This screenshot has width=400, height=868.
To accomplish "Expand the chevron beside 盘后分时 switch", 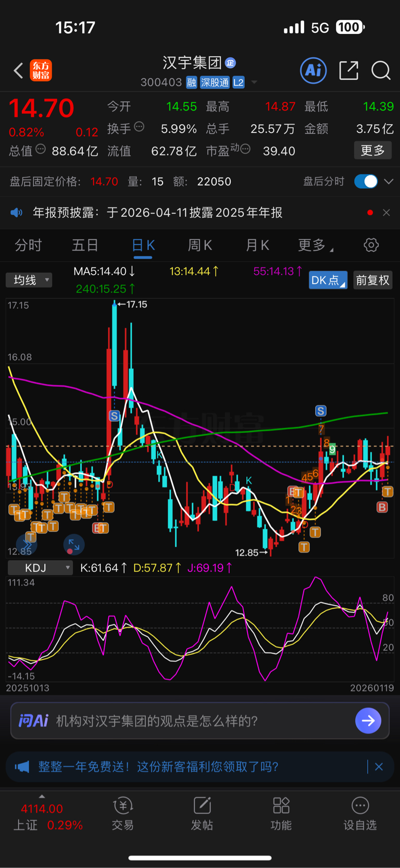I will pos(389,181).
